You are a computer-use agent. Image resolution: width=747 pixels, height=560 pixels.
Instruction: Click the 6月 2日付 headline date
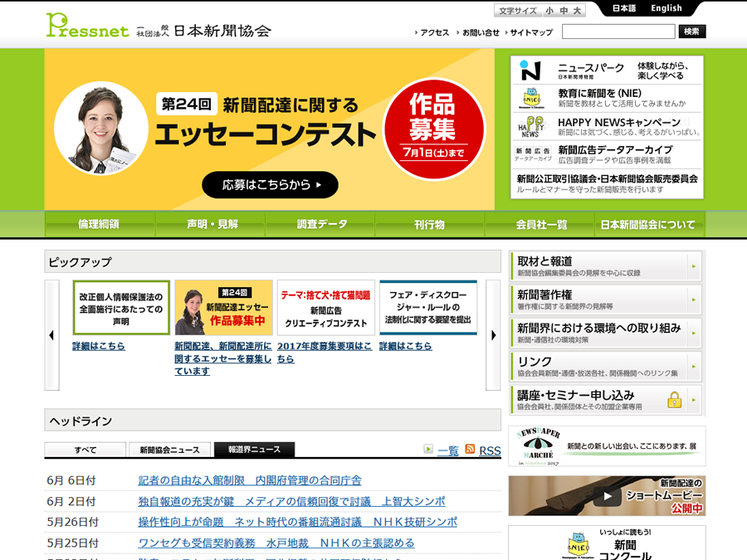(71, 501)
